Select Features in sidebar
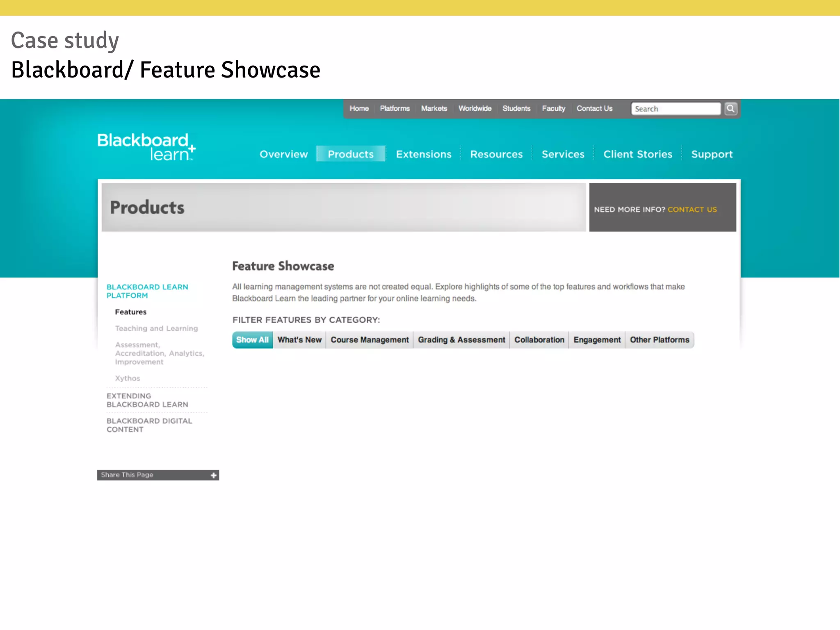 coord(130,312)
